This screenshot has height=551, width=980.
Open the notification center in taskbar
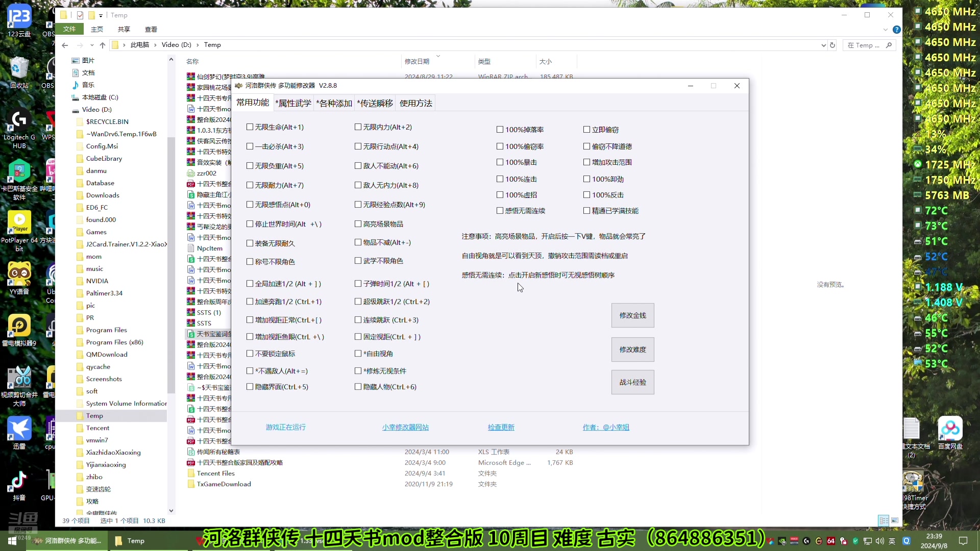pyautogui.click(x=963, y=541)
